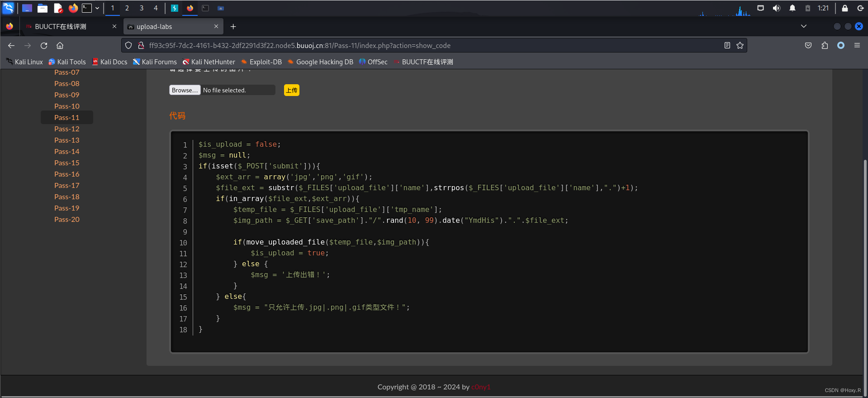
Task: Go back to previous page
Action: [x=11, y=45]
